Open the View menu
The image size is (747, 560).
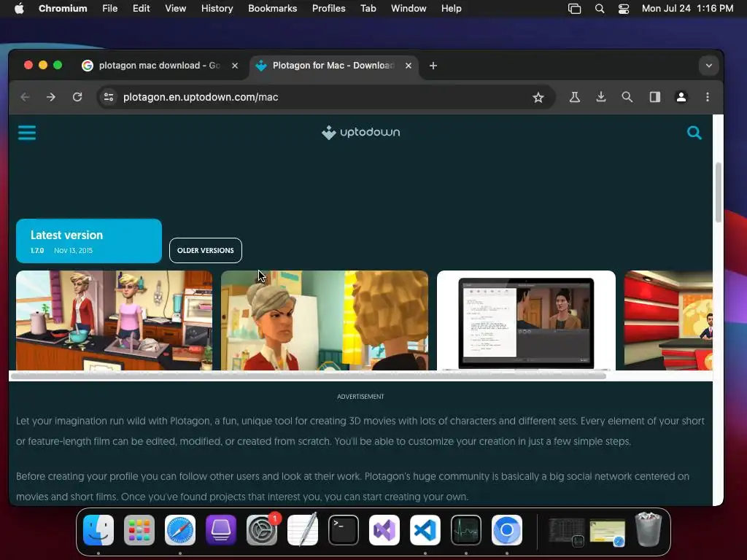pyautogui.click(x=175, y=9)
